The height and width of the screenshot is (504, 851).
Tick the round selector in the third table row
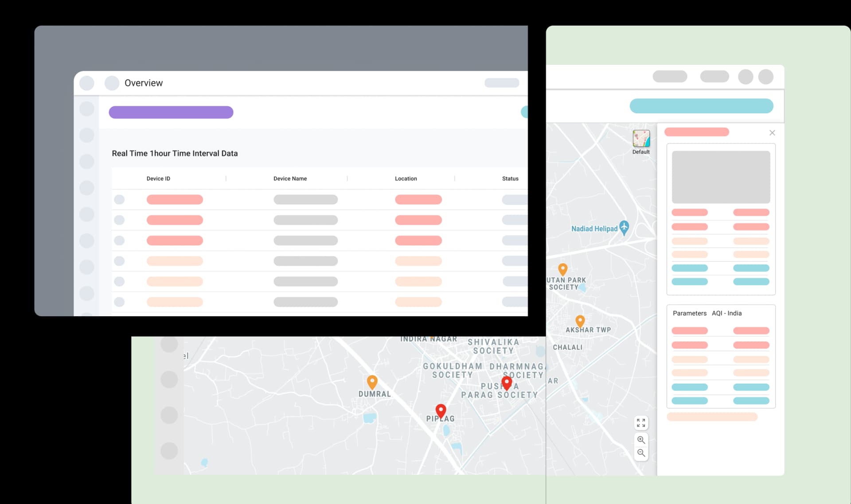tap(119, 240)
